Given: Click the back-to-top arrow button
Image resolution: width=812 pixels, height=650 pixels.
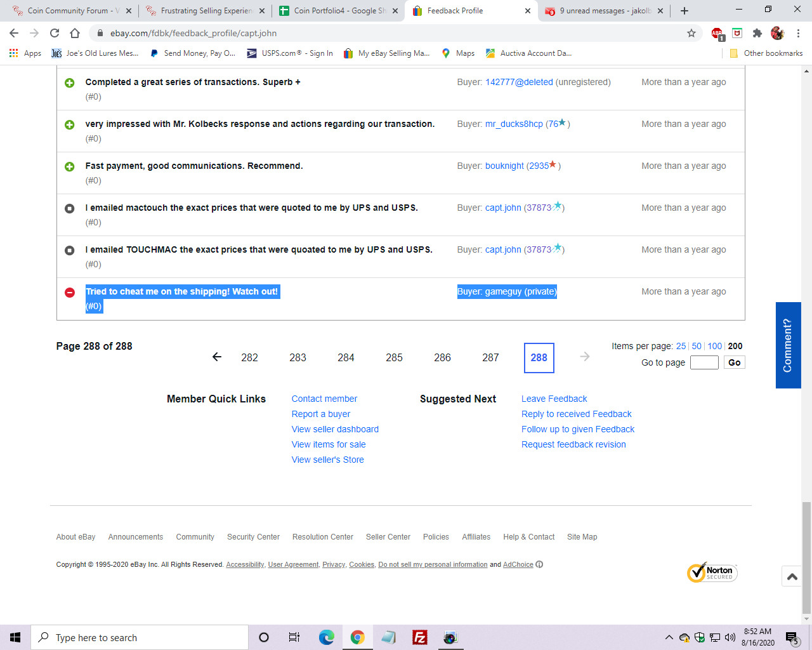Looking at the screenshot, I should click(x=792, y=576).
